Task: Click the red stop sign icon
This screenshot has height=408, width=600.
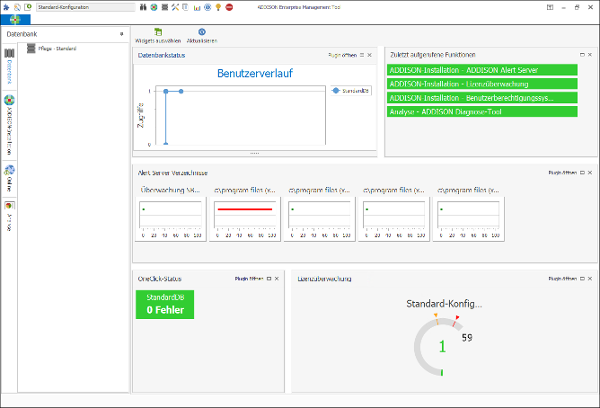Action: pos(229,7)
